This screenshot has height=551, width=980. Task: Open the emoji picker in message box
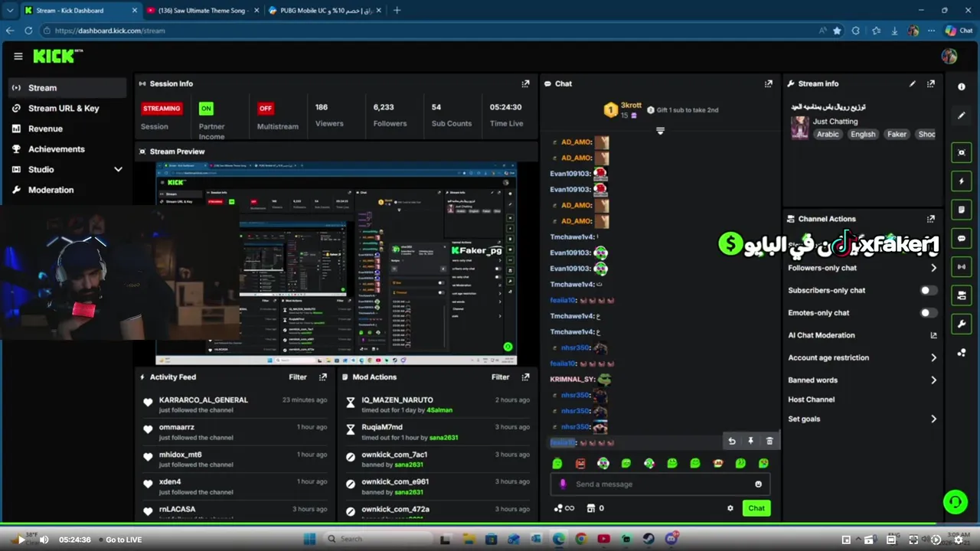coord(759,484)
